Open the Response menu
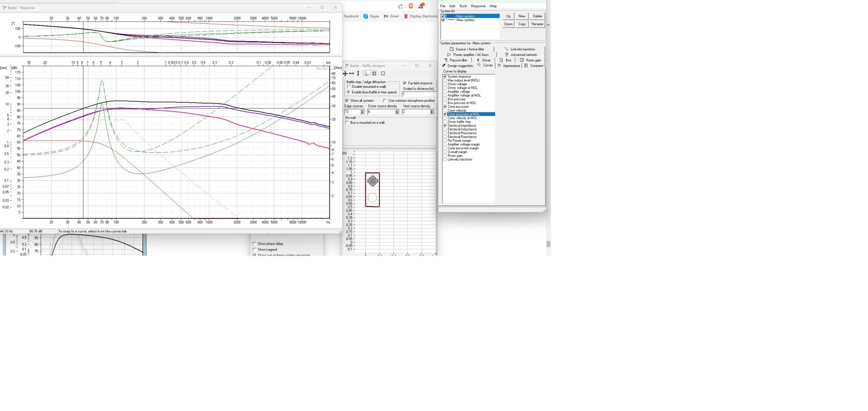 coord(478,6)
